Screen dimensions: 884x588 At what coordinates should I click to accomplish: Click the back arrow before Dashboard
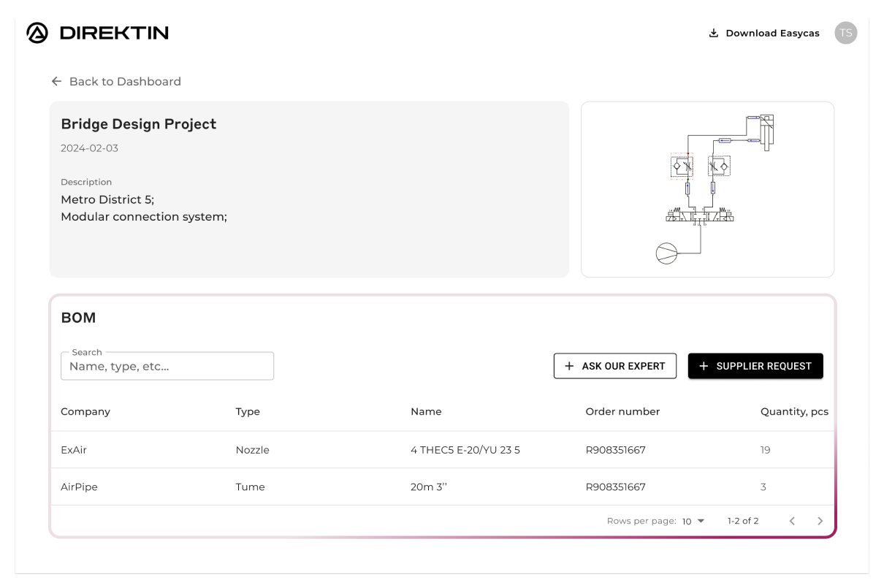click(x=56, y=82)
